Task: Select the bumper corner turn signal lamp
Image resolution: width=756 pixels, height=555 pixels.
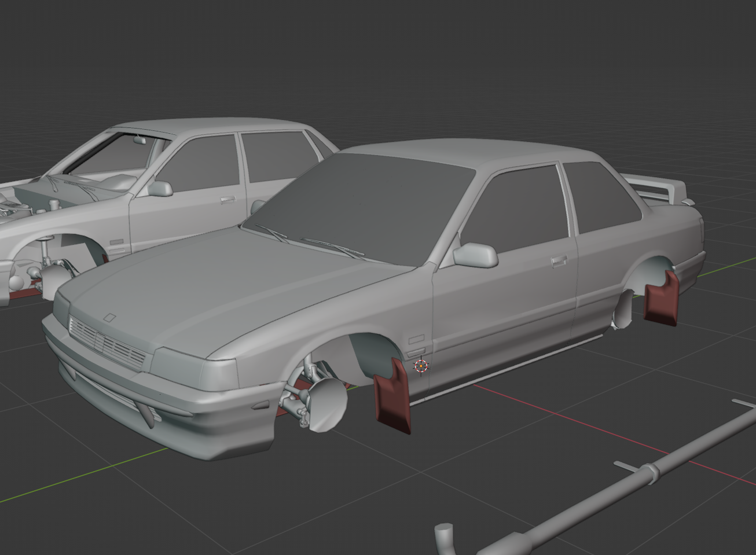Action: 259,404
